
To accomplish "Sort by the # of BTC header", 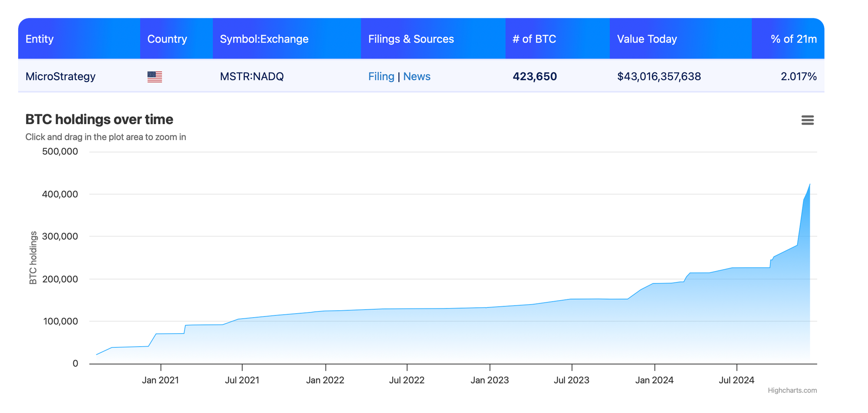I will (x=534, y=39).
